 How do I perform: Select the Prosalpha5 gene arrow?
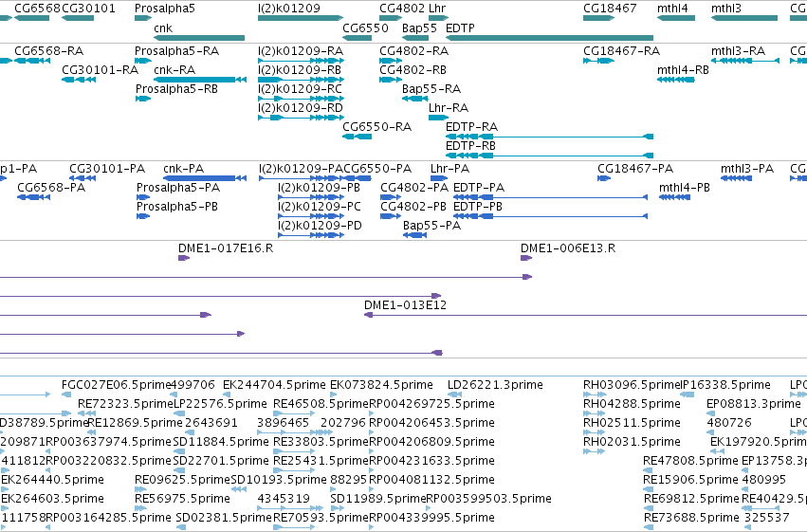pyautogui.click(x=143, y=18)
